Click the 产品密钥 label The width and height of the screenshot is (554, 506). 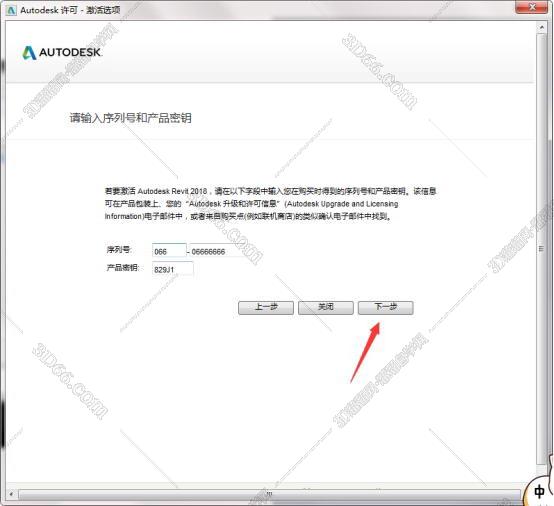123,267
